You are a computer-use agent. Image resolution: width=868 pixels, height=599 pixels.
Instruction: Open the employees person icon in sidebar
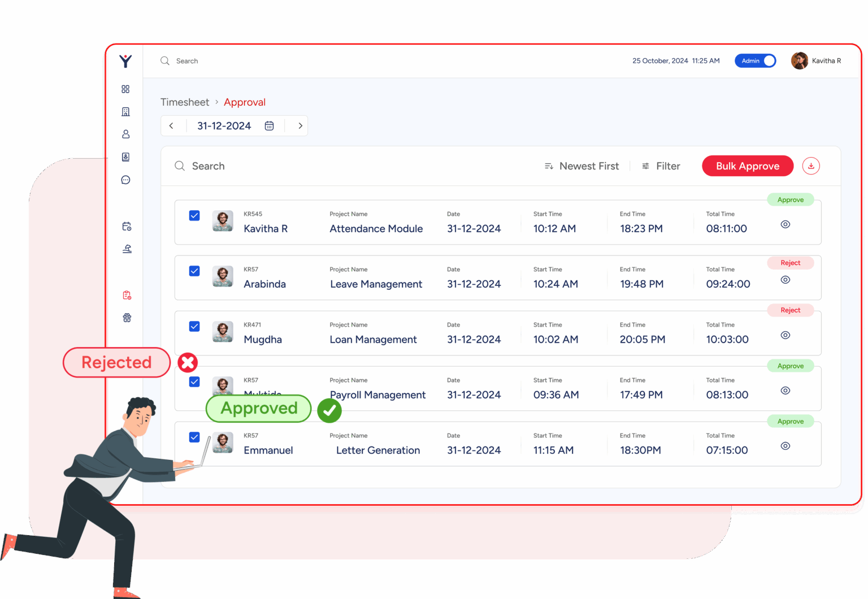(125, 134)
